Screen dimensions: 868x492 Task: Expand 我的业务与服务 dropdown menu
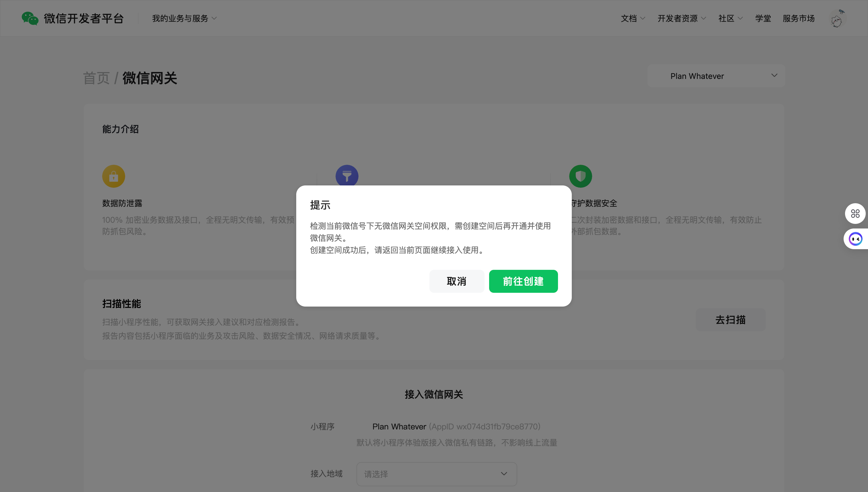click(x=184, y=18)
